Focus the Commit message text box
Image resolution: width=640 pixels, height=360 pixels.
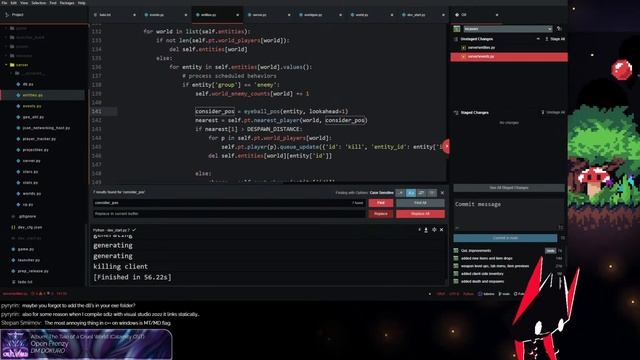pos(509,215)
